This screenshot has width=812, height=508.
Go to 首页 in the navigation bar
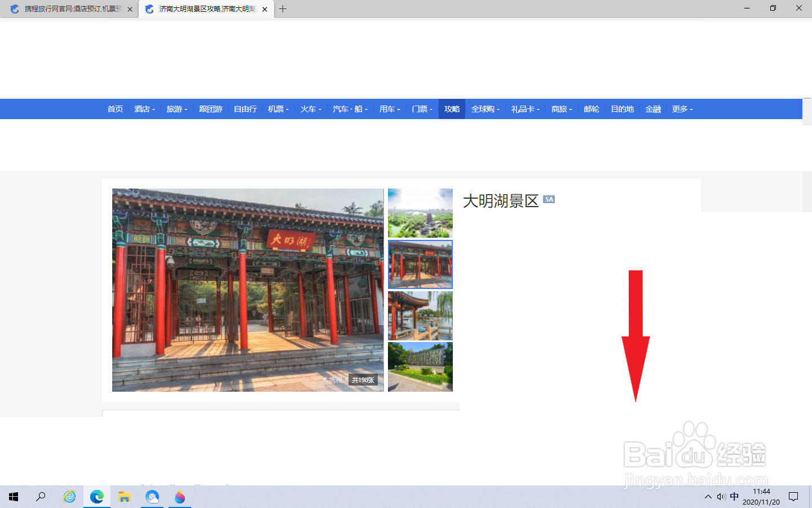point(115,109)
